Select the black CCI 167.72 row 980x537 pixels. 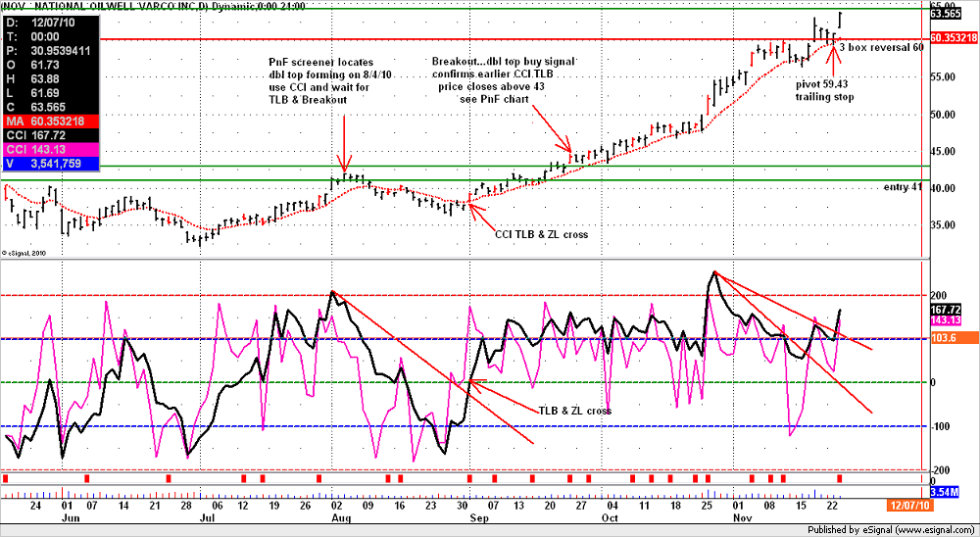coord(49,135)
